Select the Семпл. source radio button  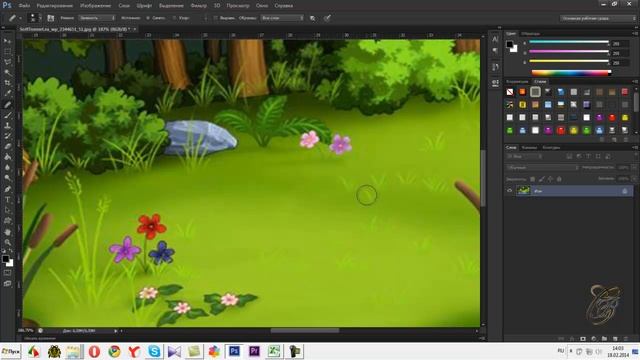tap(148, 18)
